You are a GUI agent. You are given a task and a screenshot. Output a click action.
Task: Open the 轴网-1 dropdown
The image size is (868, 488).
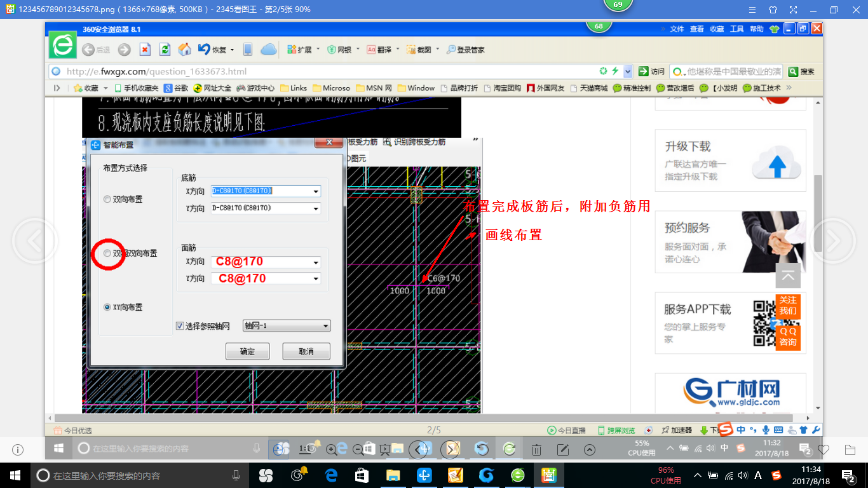pyautogui.click(x=287, y=326)
